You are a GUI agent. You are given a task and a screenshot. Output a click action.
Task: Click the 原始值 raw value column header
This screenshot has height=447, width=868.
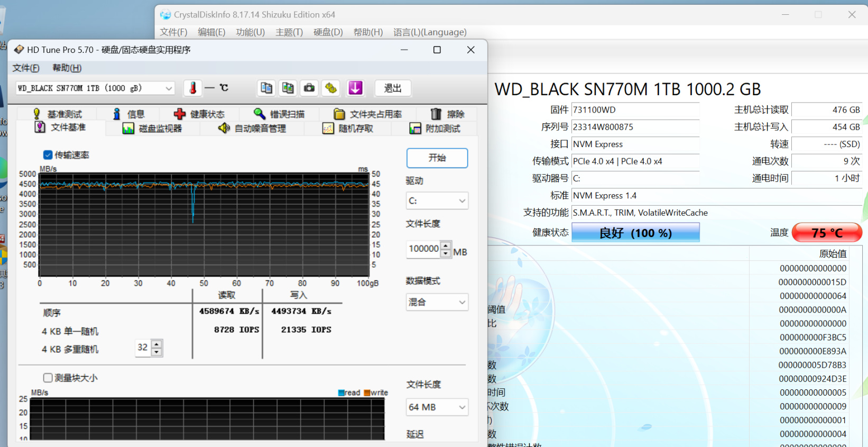(x=833, y=254)
